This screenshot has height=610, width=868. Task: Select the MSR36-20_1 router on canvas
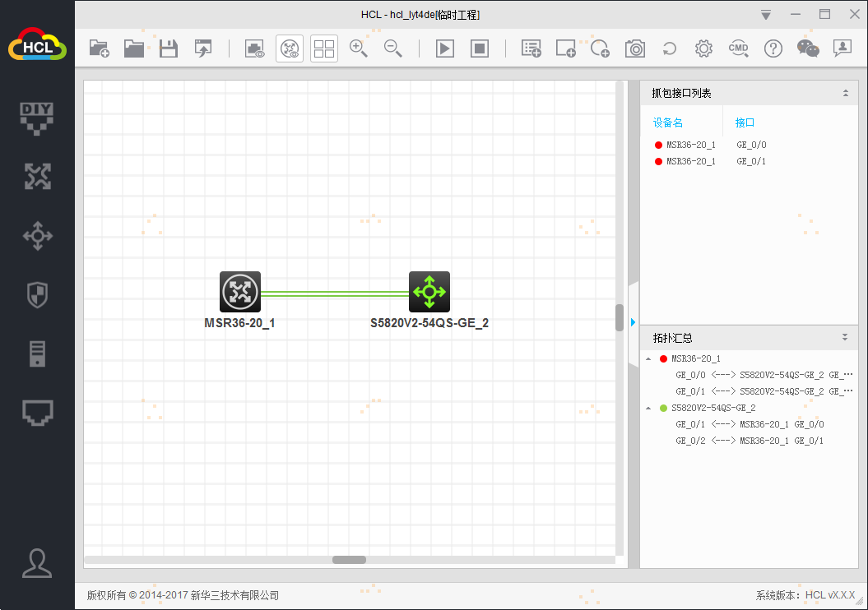point(240,292)
